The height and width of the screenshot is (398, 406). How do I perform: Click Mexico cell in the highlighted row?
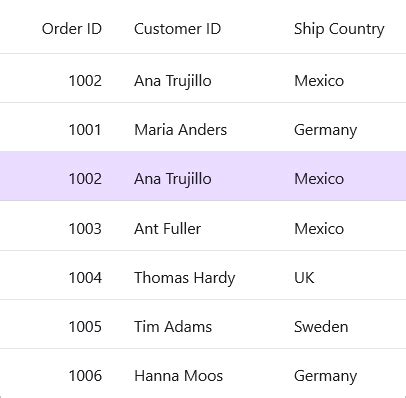[319, 179]
